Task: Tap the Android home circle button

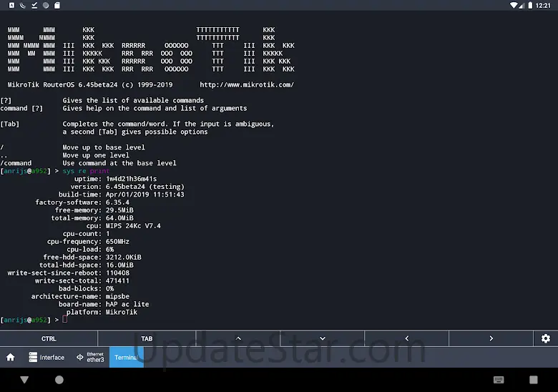Action: 59,380
